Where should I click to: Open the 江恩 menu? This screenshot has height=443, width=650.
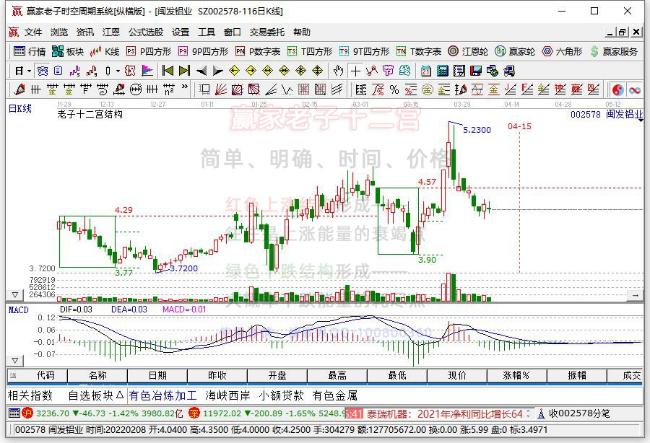coord(111,32)
